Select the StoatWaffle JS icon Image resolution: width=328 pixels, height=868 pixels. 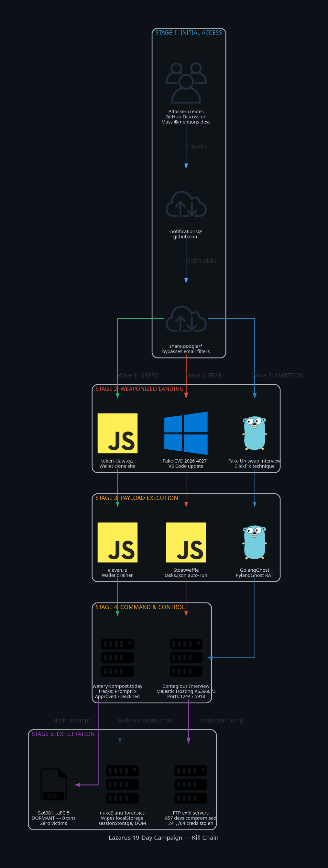click(186, 543)
